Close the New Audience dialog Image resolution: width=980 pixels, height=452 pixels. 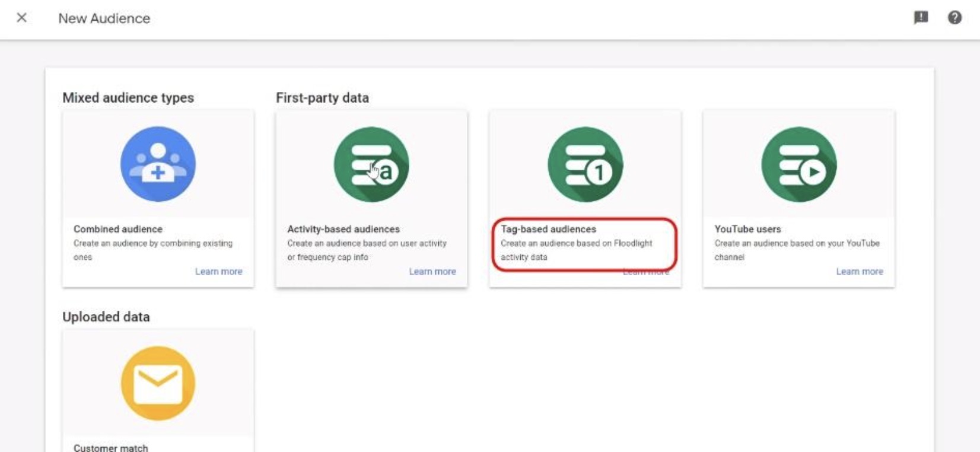(22, 18)
